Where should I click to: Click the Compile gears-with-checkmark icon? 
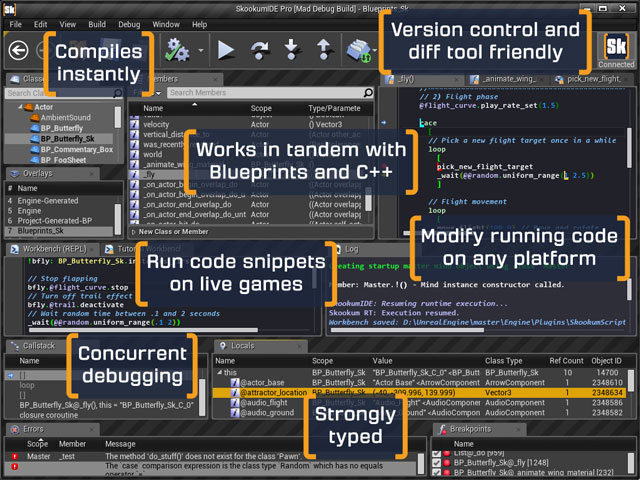pyautogui.click(x=177, y=50)
